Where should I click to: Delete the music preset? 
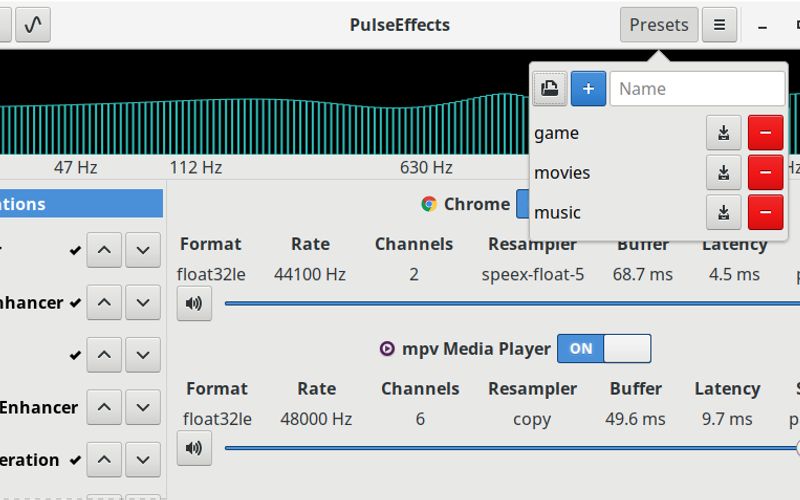765,212
